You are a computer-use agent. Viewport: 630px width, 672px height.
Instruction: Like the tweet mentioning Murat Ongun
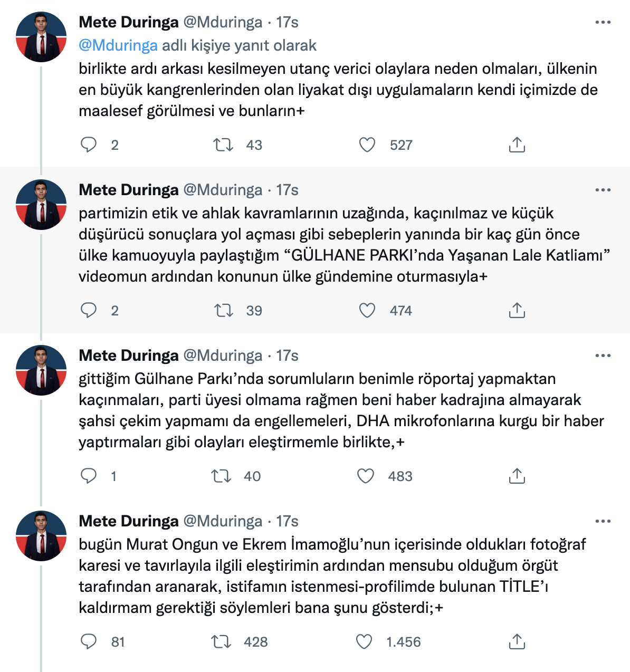pos(365,642)
